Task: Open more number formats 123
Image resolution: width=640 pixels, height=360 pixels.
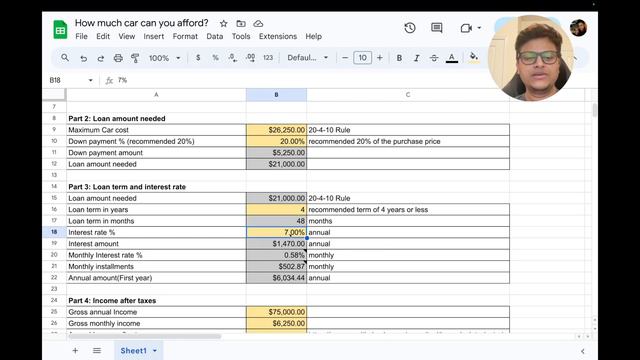Action: [268, 58]
